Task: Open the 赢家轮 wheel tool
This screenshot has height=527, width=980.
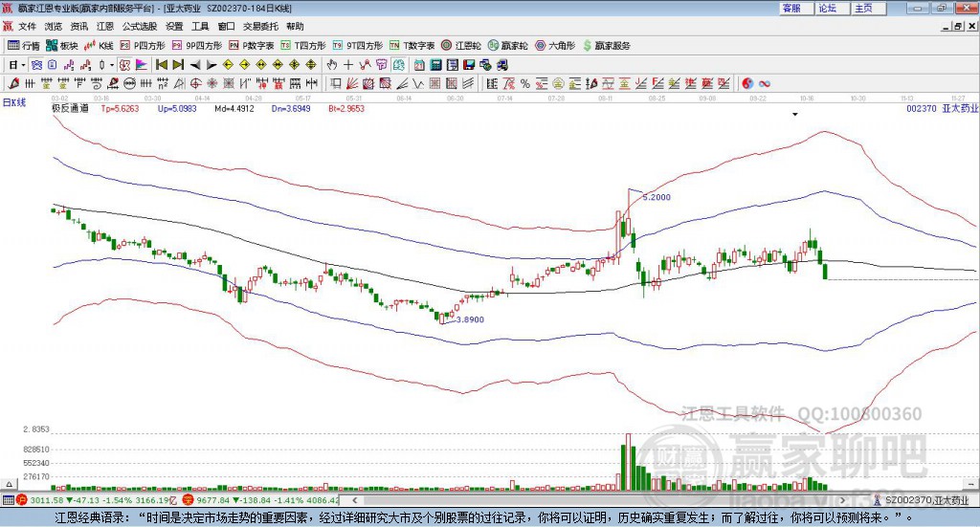Action: (508, 46)
